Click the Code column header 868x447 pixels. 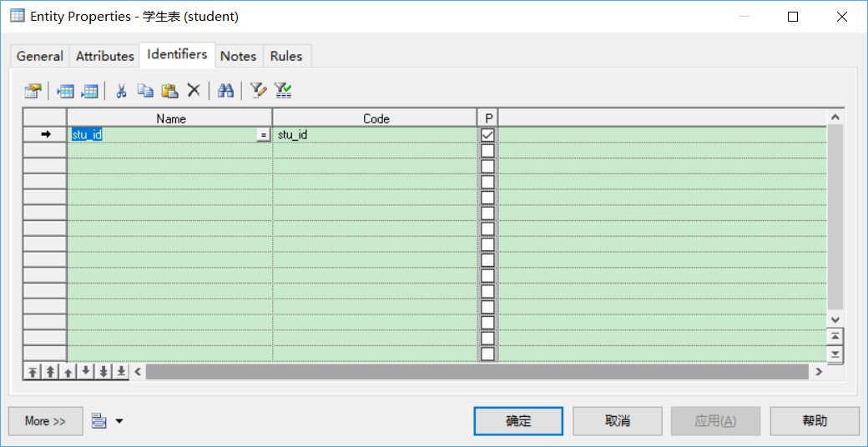point(376,118)
